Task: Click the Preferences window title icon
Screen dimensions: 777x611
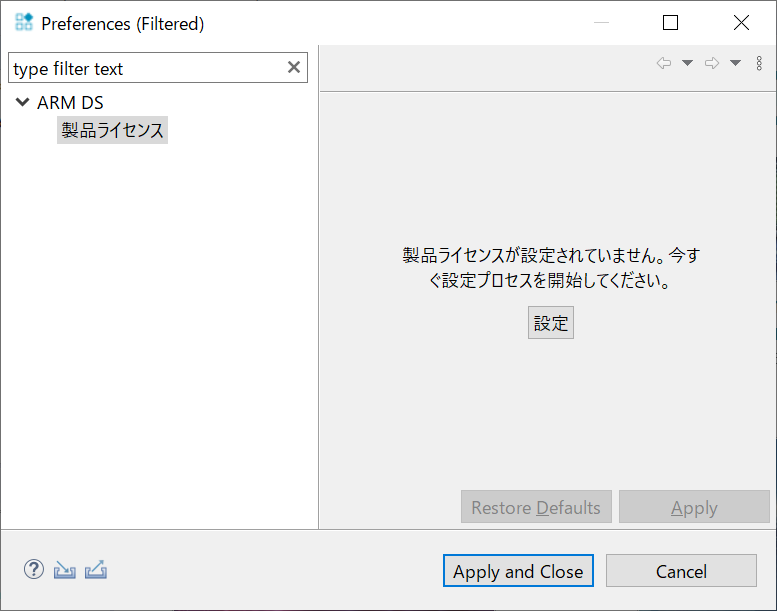Action: click(x=24, y=22)
